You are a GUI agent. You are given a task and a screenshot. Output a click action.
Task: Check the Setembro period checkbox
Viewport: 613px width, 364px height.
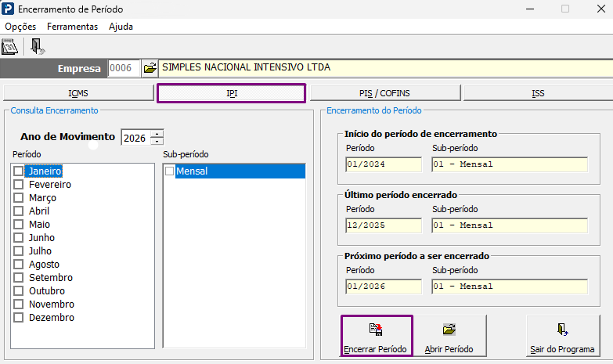18,277
